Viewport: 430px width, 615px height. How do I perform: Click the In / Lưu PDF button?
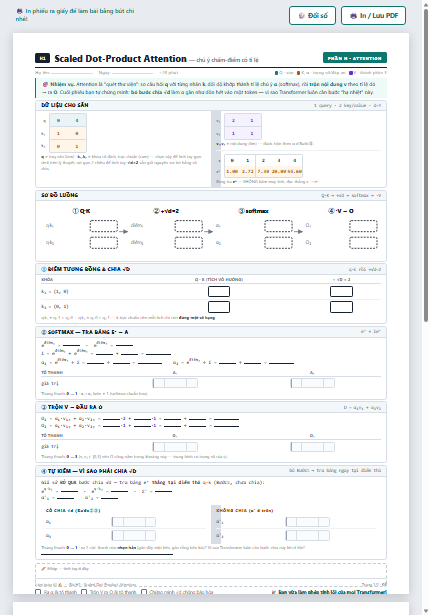[373, 16]
